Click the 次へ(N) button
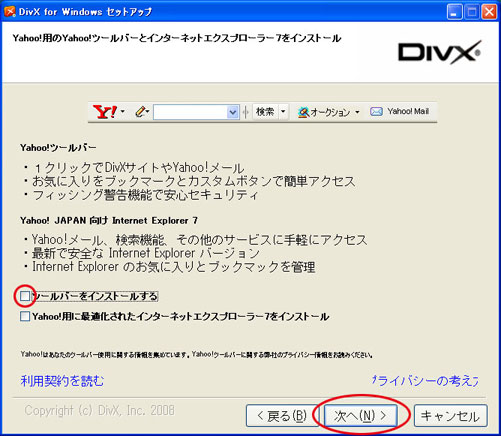The height and width of the screenshot is (436, 501). tap(360, 416)
